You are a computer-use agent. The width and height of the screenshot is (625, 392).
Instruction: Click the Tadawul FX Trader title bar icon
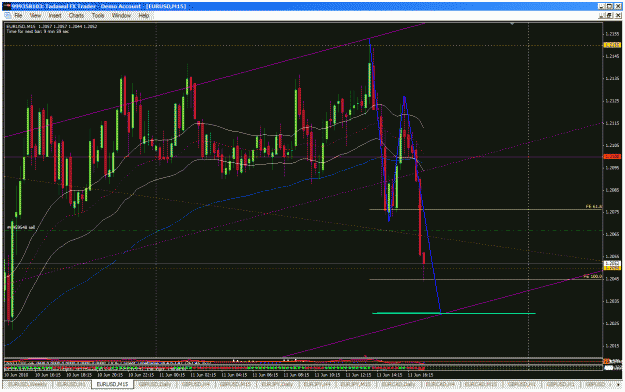(7, 6)
